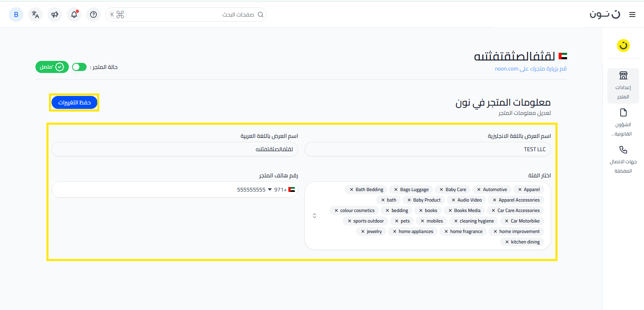Click the English display name field
Screen dimensions: 644x310
point(427,149)
